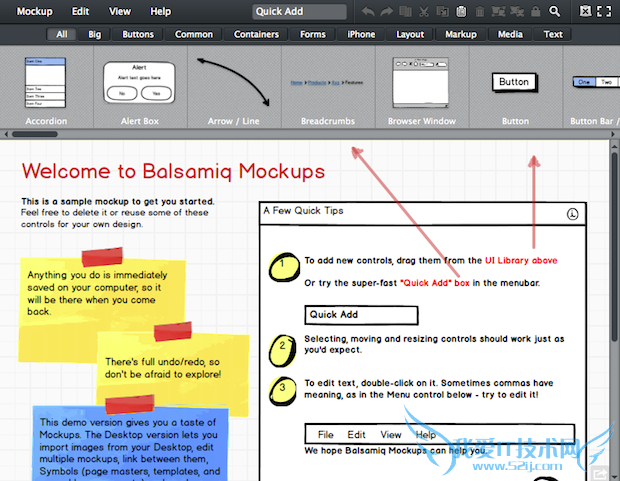Select the Media library category
Image resolution: width=620 pixels, height=481 pixels.
click(x=510, y=34)
